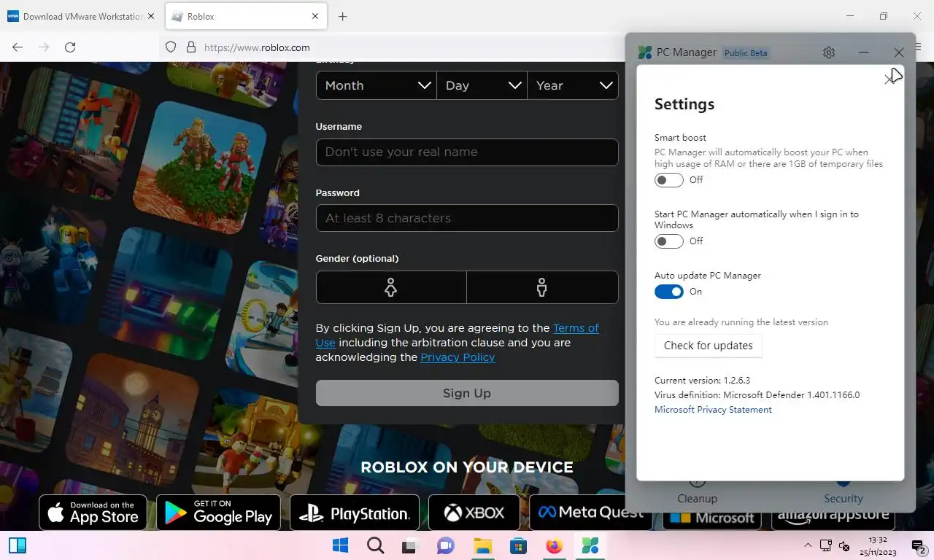Open Task View on taskbar

[x=411, y=545]
